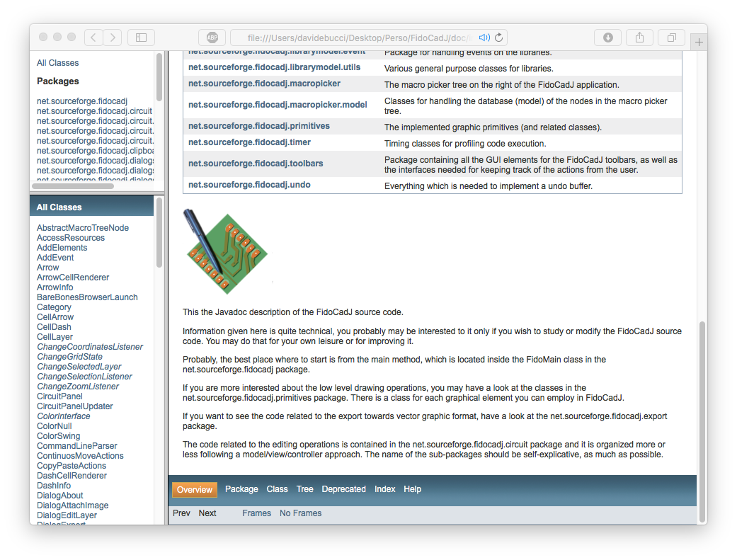This screenshot has height=560, width=737.
Task: Show all tabs overview icon
Action: [x=671, y=38]
